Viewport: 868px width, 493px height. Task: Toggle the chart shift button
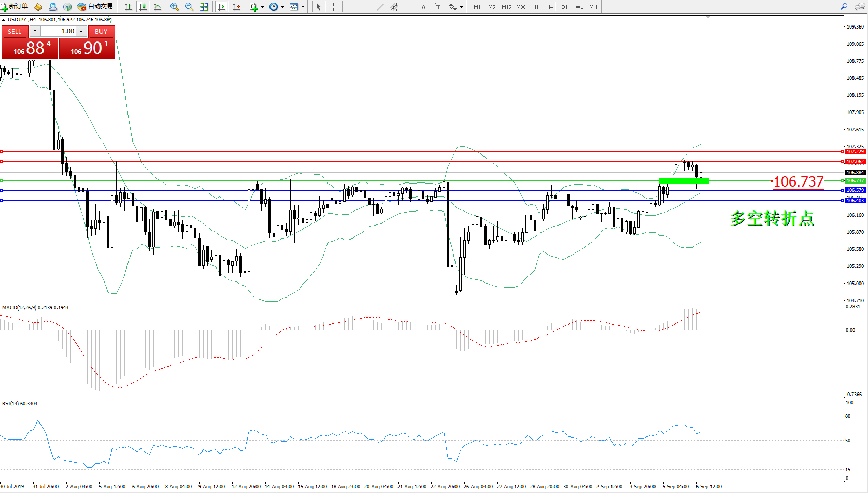click(236, 7)
